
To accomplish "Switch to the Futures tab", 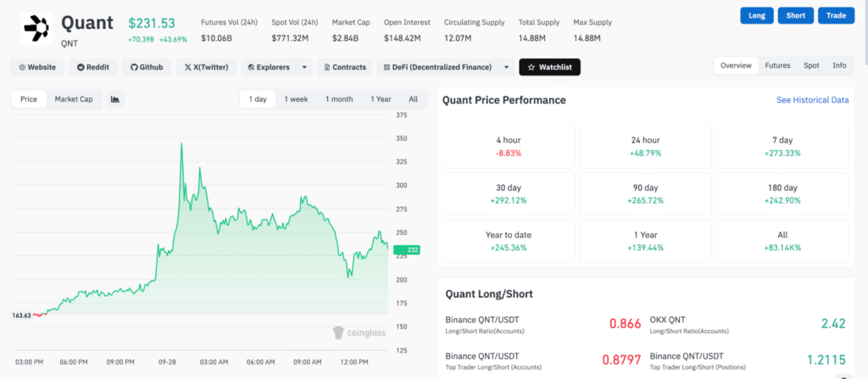I will point(777,65).
